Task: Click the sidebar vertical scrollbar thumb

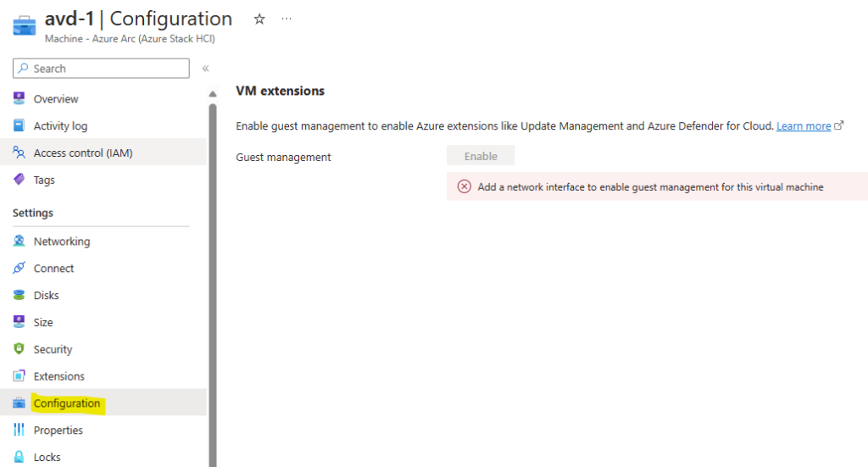Action: pos(213,285)
